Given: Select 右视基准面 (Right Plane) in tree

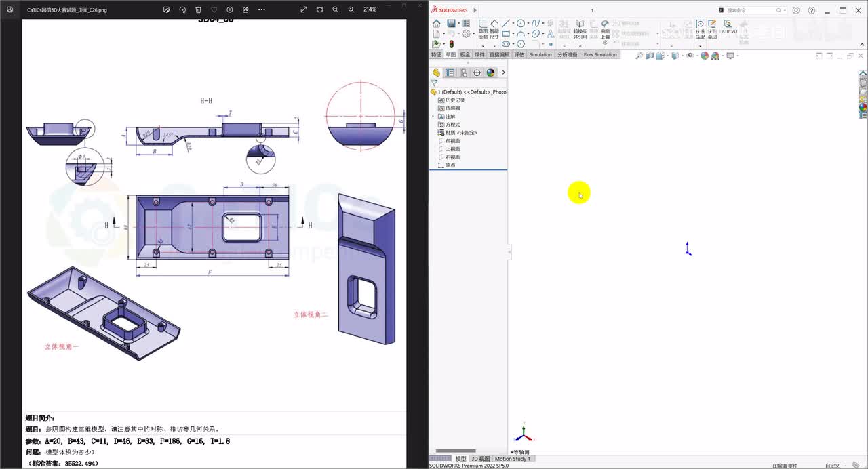Looking at the screenshot, I should [x=453, y=157].
